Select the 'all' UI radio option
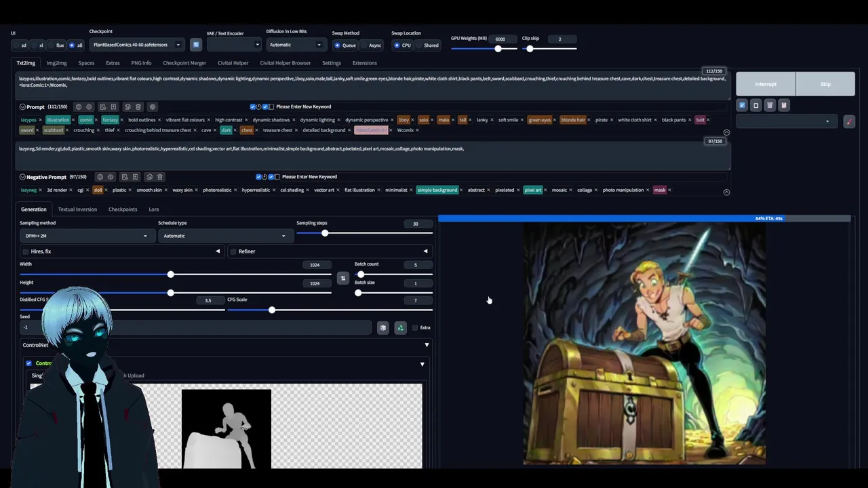The width and height of the screenshot is (868, 488). point(76,45)
